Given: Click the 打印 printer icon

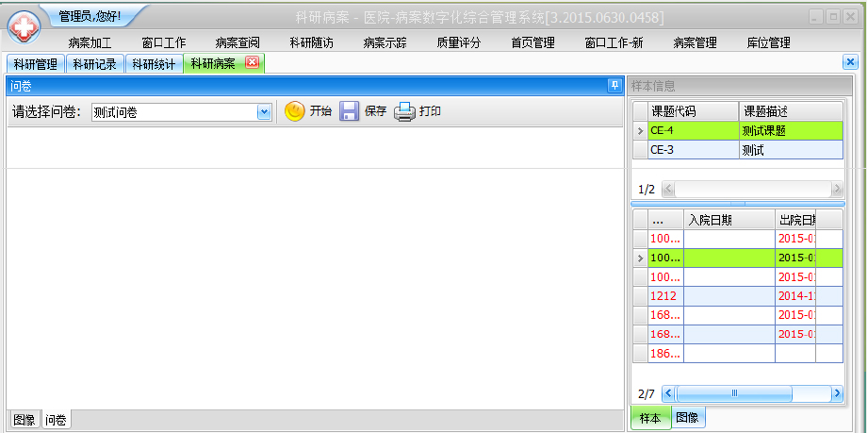Looking at the screenshot, I should pos(404,111).
